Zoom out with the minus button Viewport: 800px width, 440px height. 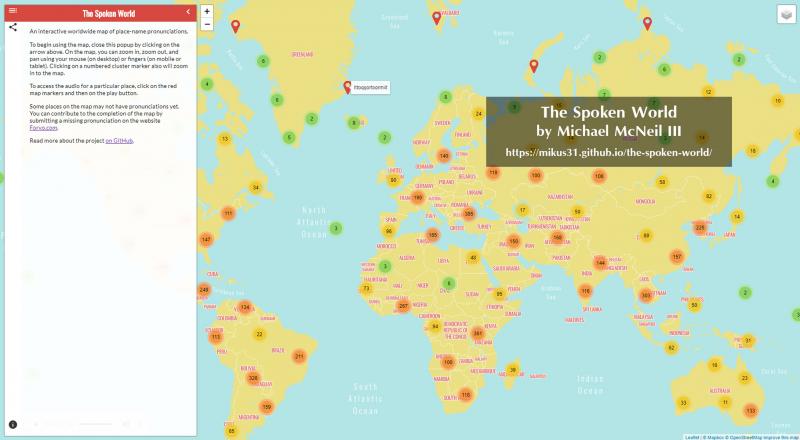click(x=207, y=24)
